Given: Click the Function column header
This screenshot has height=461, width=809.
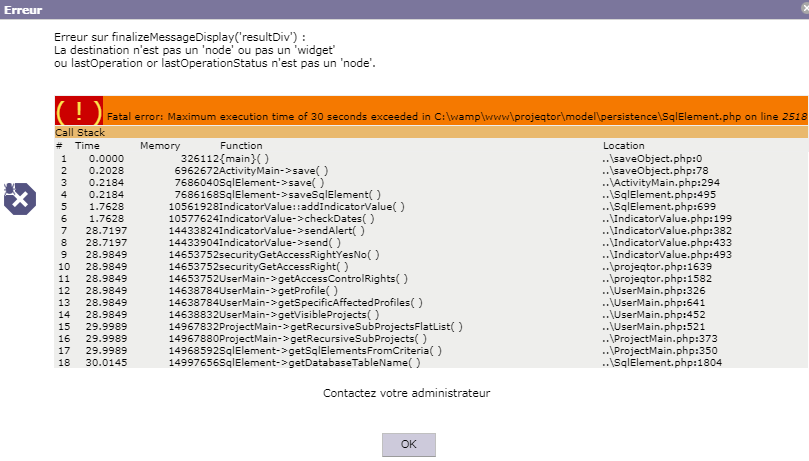Looking at the screenshot, I should [x=241, y=146].
